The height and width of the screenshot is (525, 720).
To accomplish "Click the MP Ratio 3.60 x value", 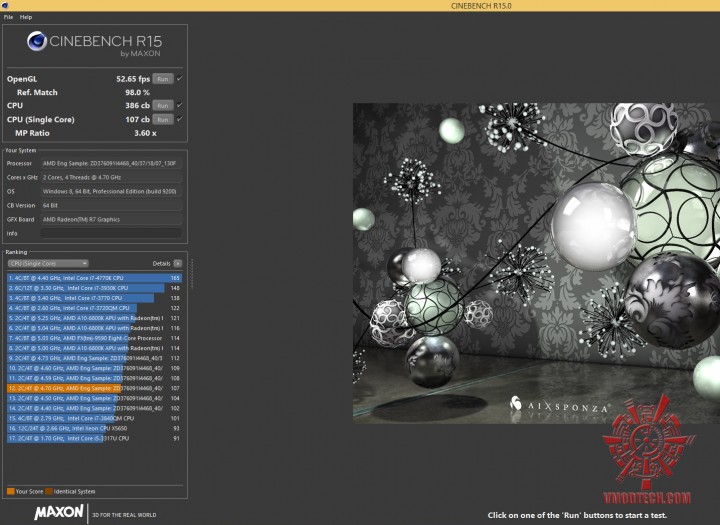I will [145, 133].
